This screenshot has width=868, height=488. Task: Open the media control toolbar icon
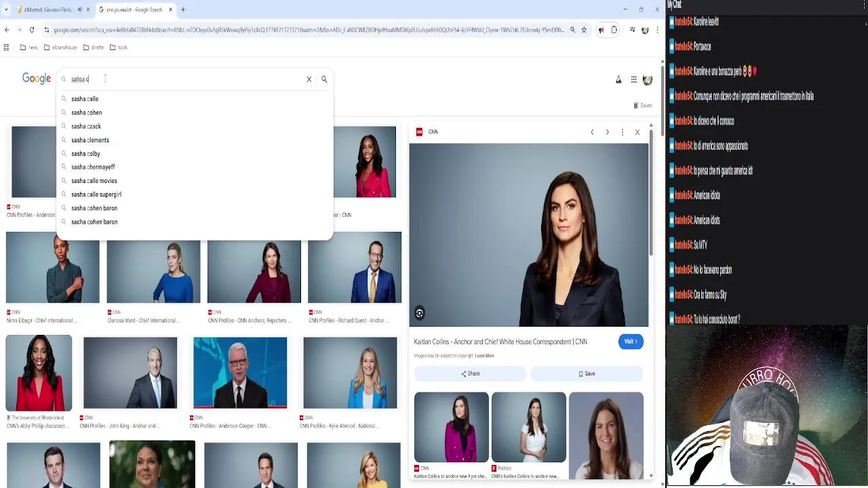[632, 30]
